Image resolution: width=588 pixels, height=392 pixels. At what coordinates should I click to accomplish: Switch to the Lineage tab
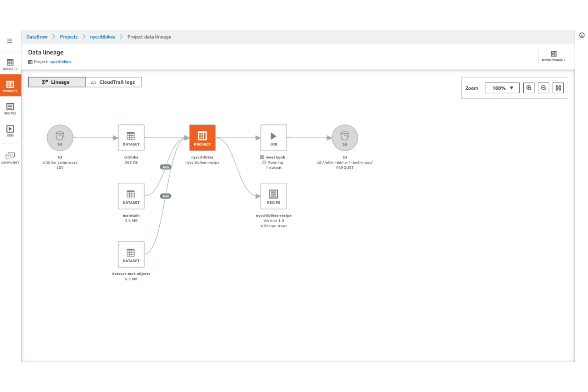(x=56, y=82)
